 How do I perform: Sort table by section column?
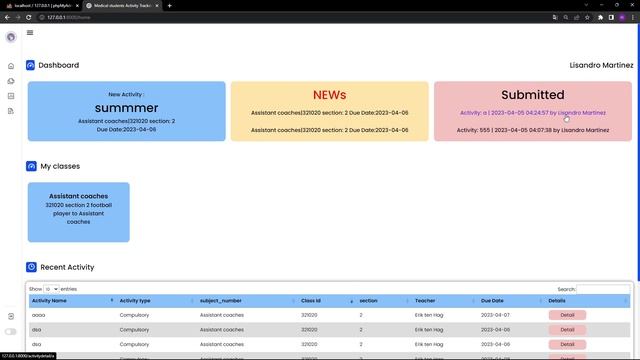tap(384, 301)
